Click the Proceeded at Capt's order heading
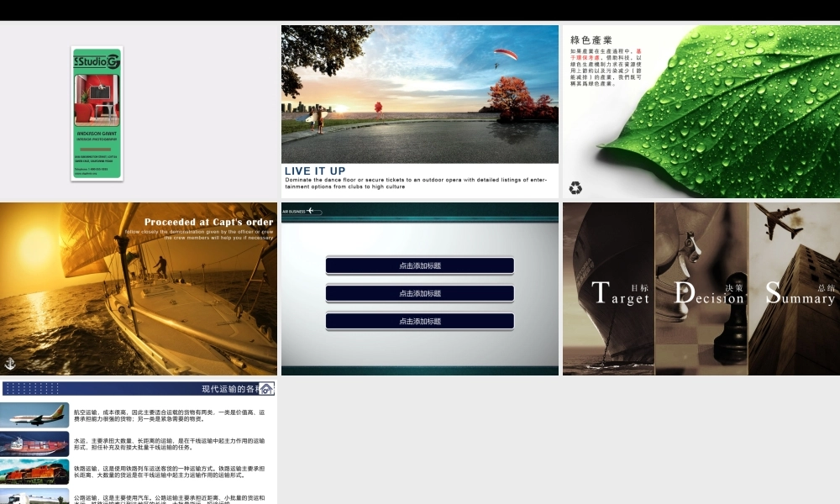 pos(208,223)
